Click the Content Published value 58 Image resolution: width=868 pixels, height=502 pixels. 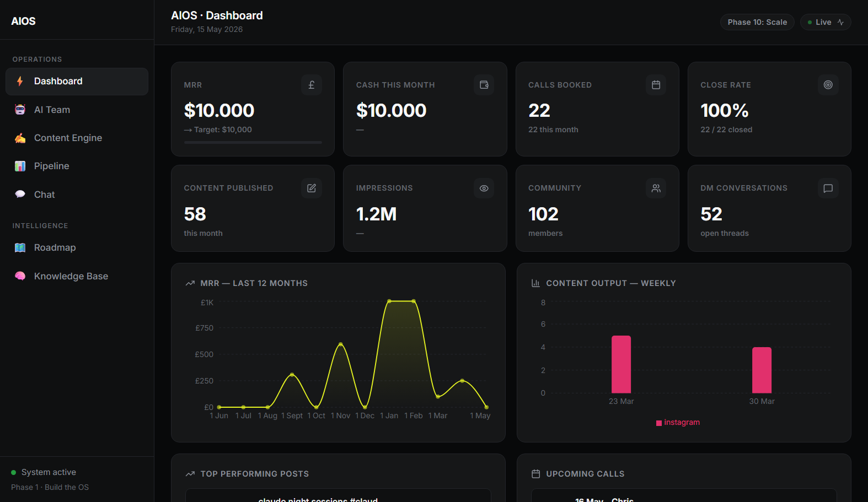[x=195, y=214]
